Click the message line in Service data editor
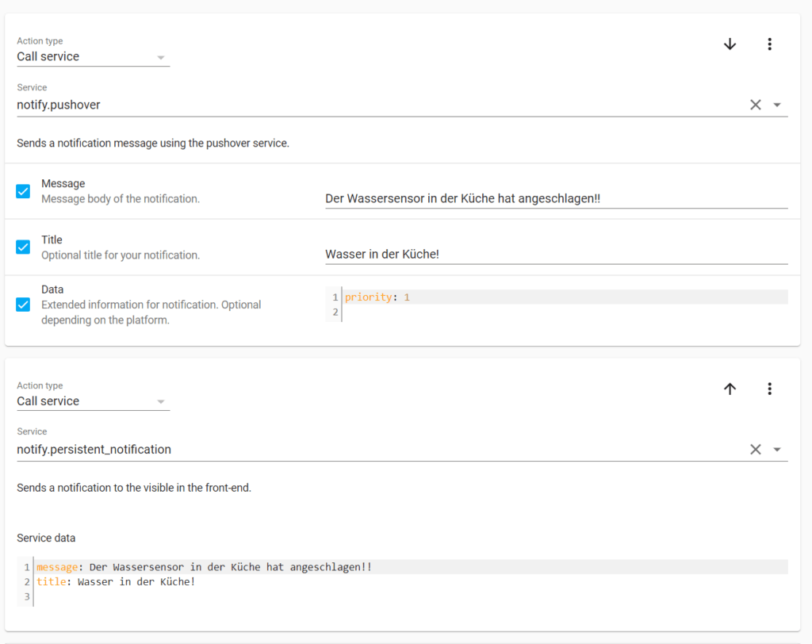This screenshot has width=812, height=644. (x=412, y=567)
